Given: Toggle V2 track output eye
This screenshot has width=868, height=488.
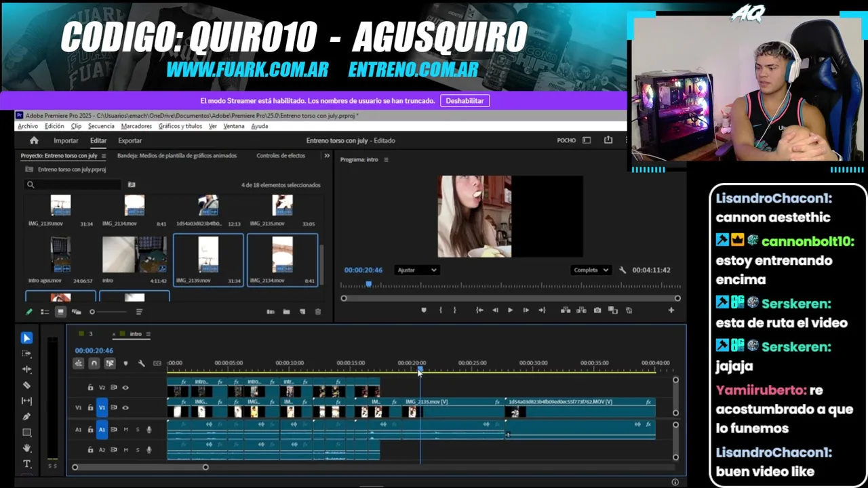Looking at the screenshot, I should [125, 388].
